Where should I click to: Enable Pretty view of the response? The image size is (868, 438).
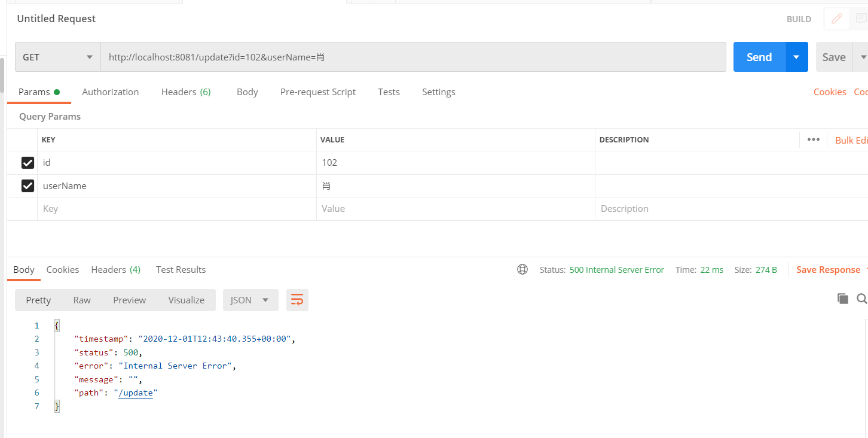(x=38, y=300)
